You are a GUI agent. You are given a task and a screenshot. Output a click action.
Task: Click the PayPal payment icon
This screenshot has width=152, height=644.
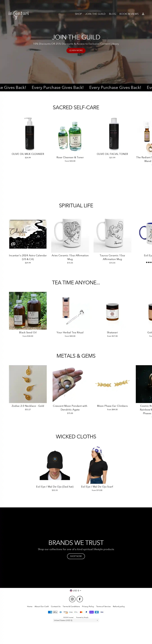[x=86, y=612]
